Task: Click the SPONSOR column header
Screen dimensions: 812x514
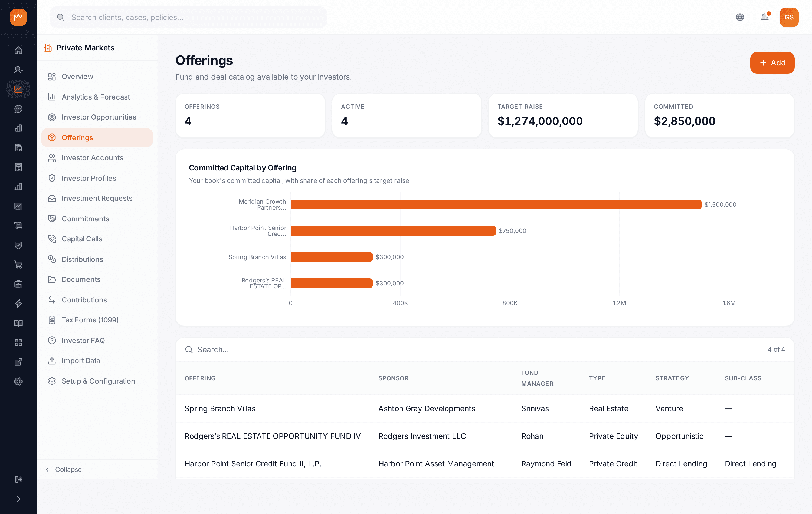Action: coord(393,378)
